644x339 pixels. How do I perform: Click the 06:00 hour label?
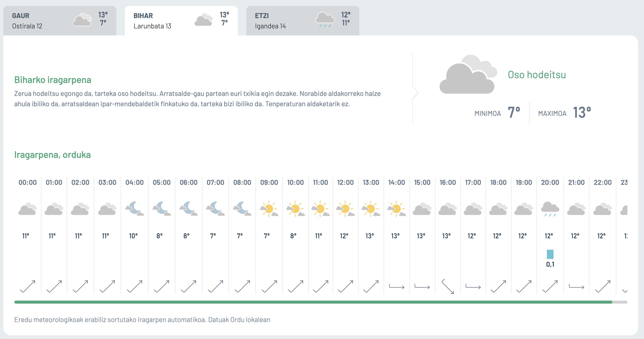tap(189, 183)
